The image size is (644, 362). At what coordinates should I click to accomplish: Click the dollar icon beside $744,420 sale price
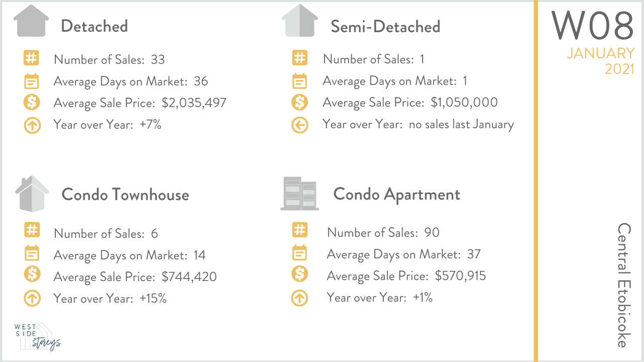(32, 274)
